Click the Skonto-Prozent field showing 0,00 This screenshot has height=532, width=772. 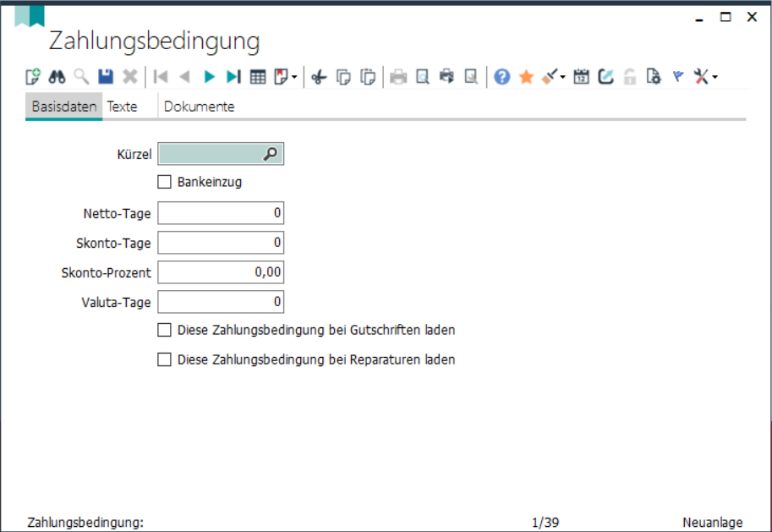pyautogui.click(x=221, y=271)
